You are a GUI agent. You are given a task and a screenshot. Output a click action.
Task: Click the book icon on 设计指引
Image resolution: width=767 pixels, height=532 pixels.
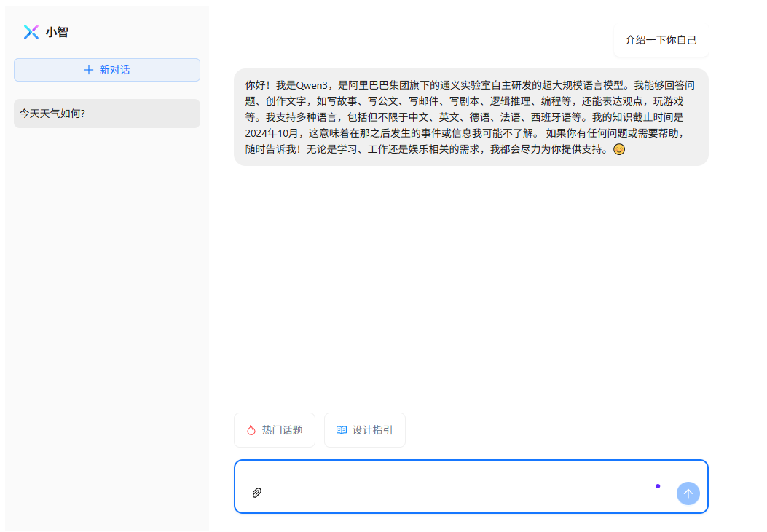[x=342, y=430]
